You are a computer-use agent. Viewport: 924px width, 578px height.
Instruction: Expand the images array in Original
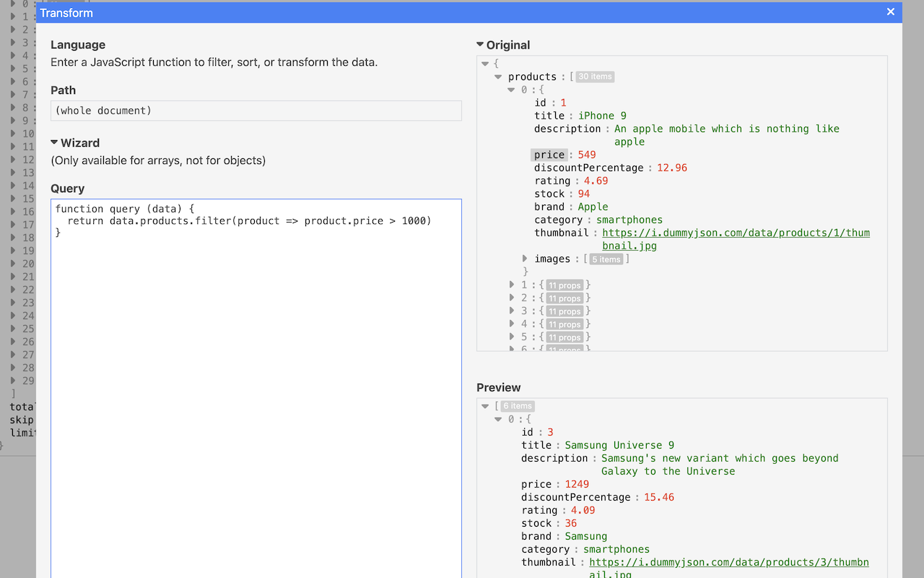tap(525, 259)
